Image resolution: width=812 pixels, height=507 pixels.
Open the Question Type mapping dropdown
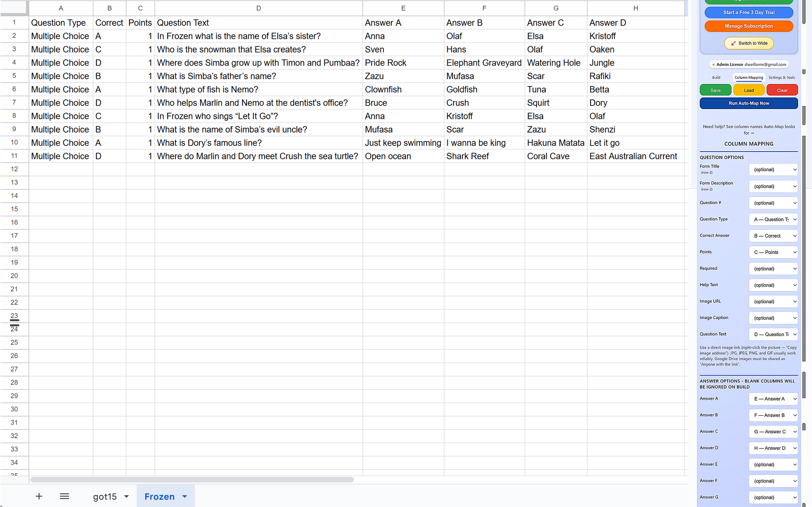click(773, 219)
